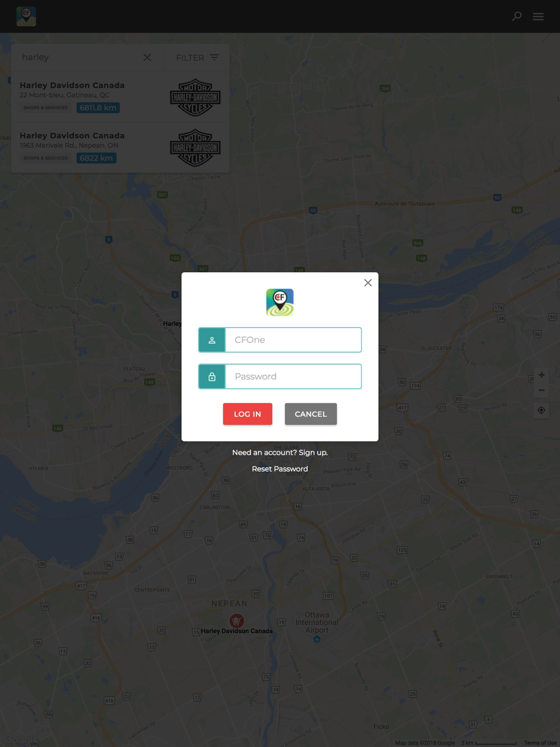The image size is (560, 747).
Task: Click the CFOne username field
Action: pos(293,340)
